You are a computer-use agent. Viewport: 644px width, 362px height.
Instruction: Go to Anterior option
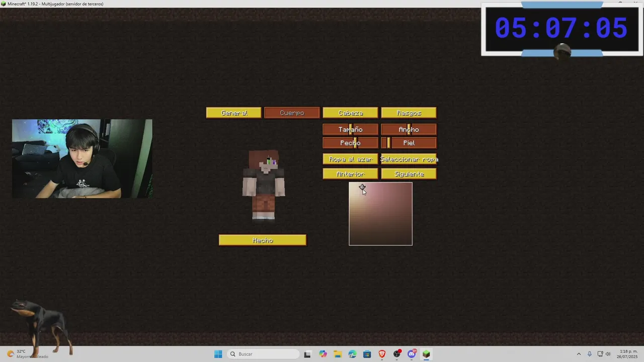(350, 174)
